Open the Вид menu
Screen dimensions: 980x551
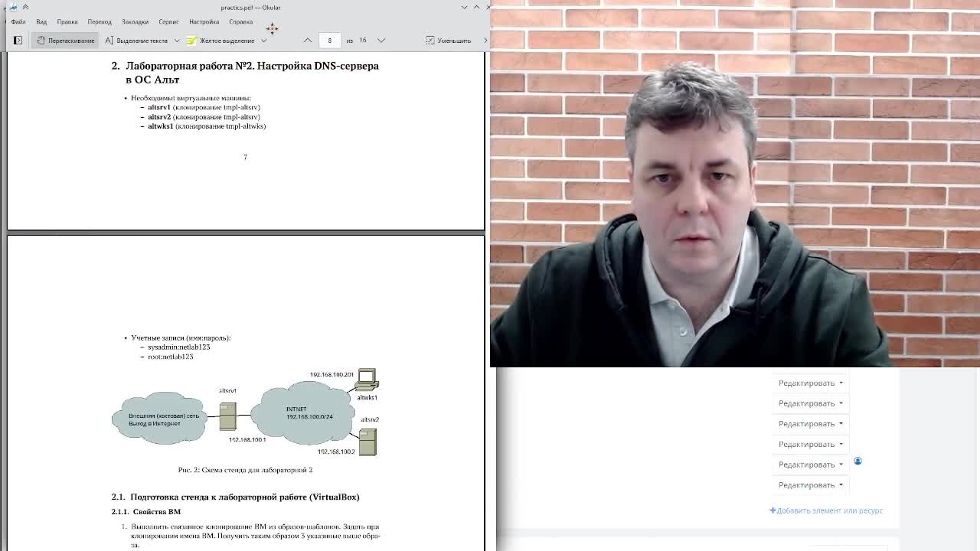(x=41, y=21)
